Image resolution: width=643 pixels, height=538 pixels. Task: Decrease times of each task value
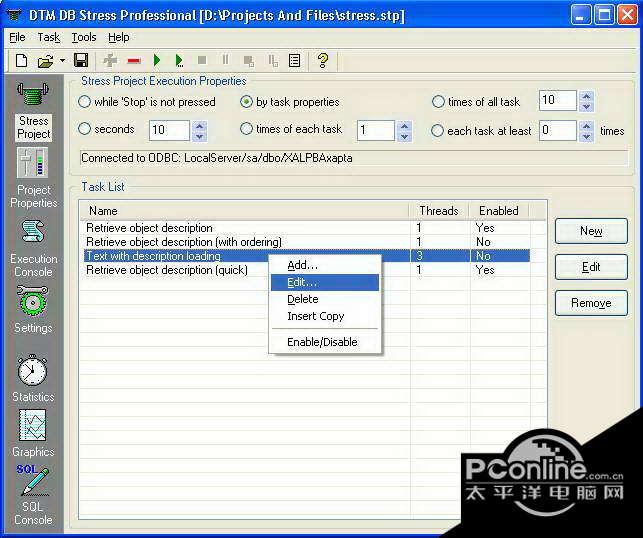point(404,136)
